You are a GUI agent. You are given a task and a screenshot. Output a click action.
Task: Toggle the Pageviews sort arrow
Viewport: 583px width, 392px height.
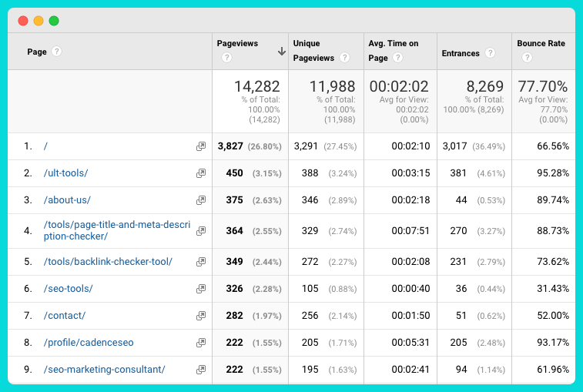point(282,52)
